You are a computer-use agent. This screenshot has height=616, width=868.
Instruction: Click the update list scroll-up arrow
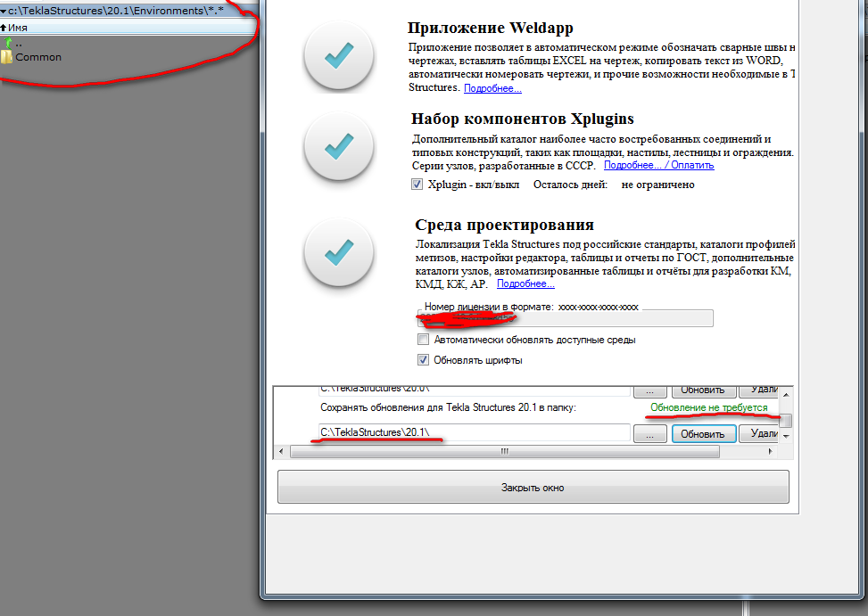pos(786,395)
